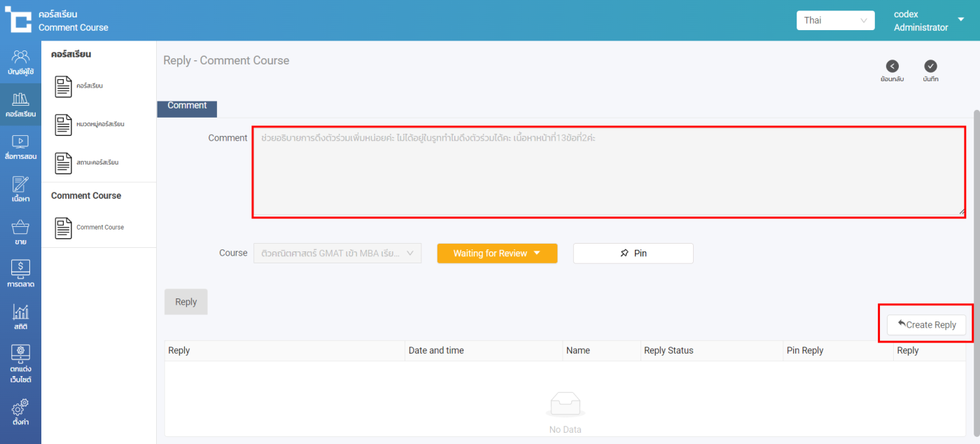Click the save checkmark circle icon
This screenshot has width=980, height=444.
[930, 66]
